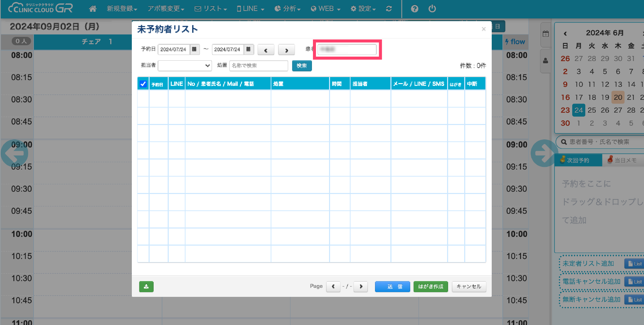Switch to the 当日メモ tab

pyautogui.click(x=622, y=160)
